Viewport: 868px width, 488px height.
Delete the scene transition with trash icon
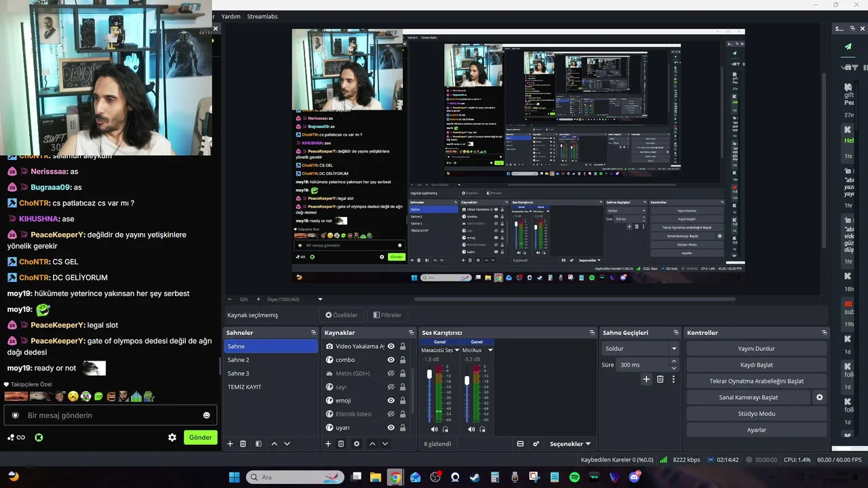tap(660, 380)
